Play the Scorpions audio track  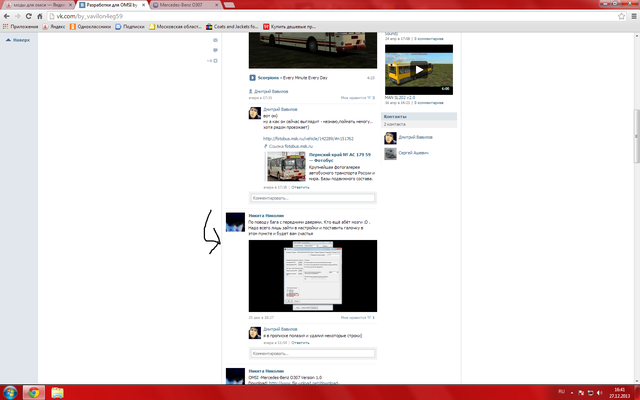[x=252, y=77]
